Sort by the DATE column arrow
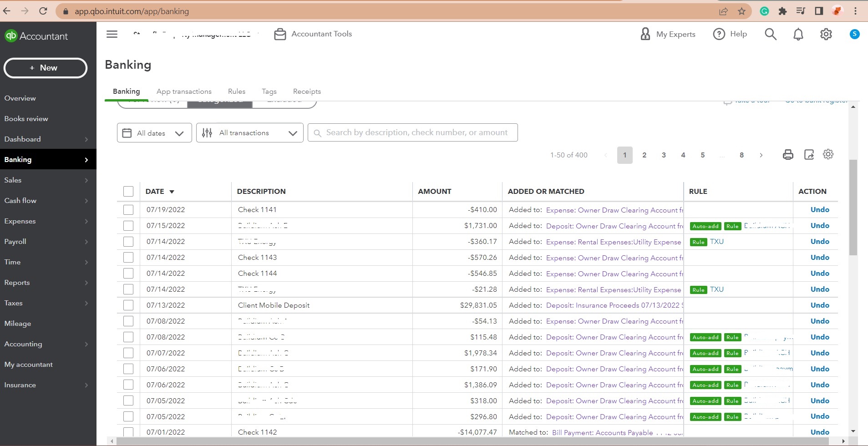The image size is (868, 446). pyautogui.click(x=172, y=192)
